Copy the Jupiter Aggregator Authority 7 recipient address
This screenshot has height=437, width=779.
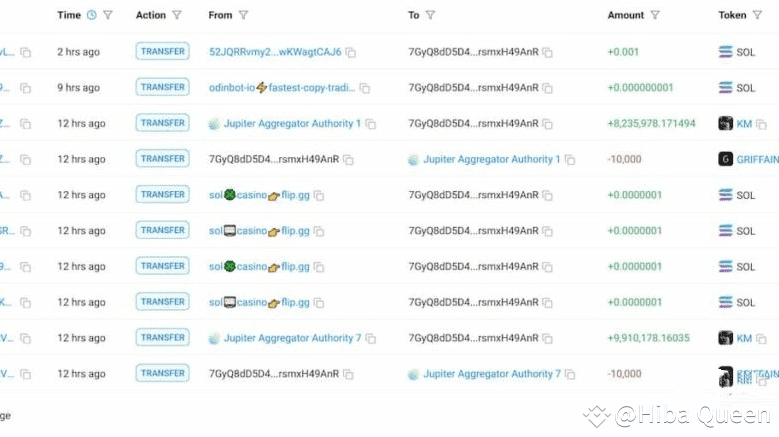click(570, 374)
